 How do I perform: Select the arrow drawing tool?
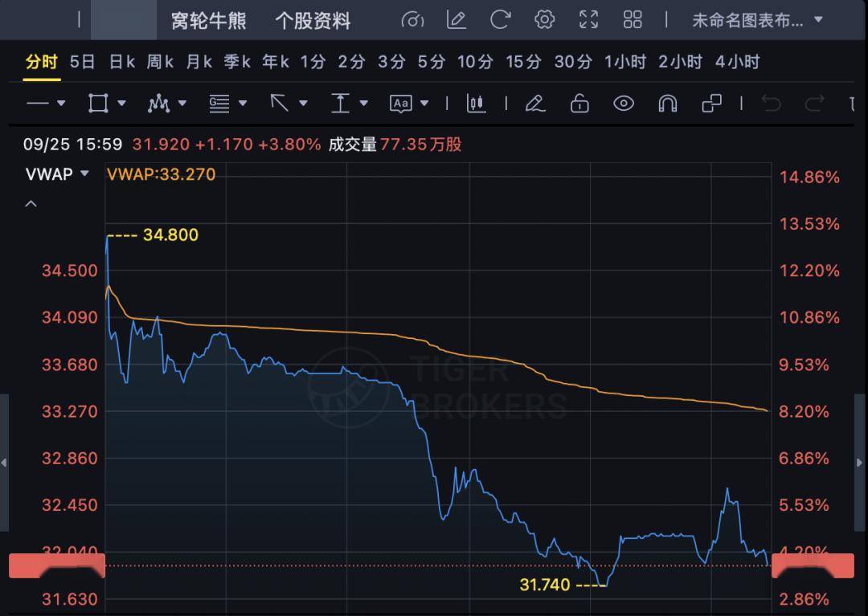(x=280, y=103)
